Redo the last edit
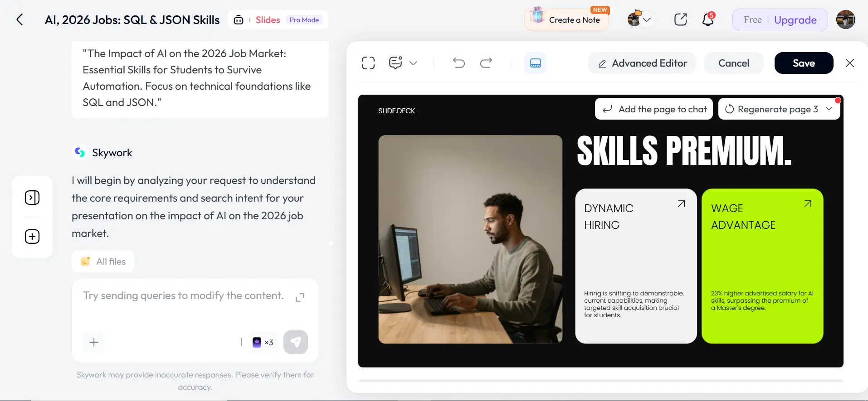The height and width of the screenshot is (401, 868). [486, 63]
